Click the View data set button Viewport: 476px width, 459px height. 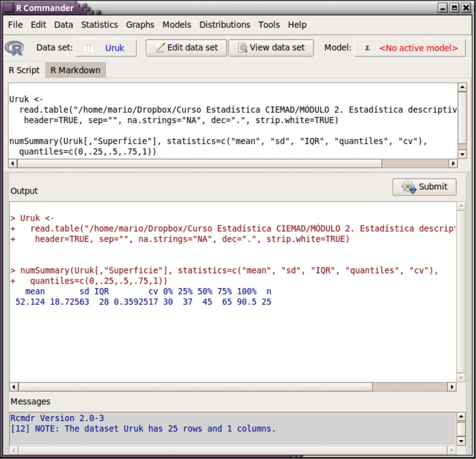tap(271, 48)
